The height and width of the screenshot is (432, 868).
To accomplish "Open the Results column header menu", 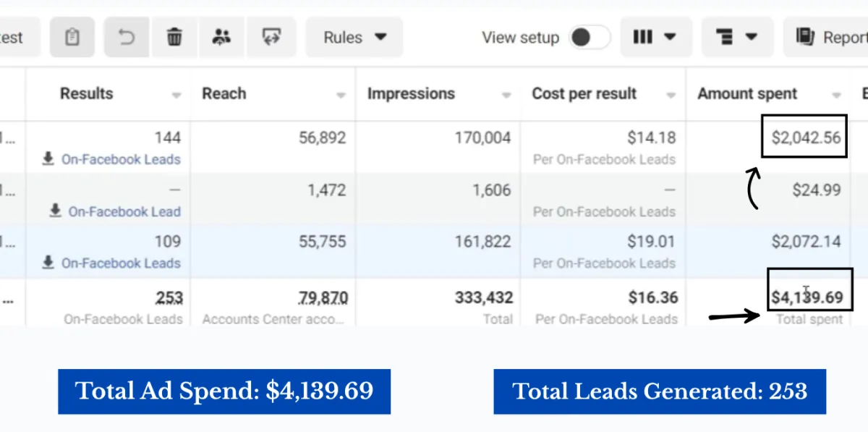I will [x=176, y=96].
